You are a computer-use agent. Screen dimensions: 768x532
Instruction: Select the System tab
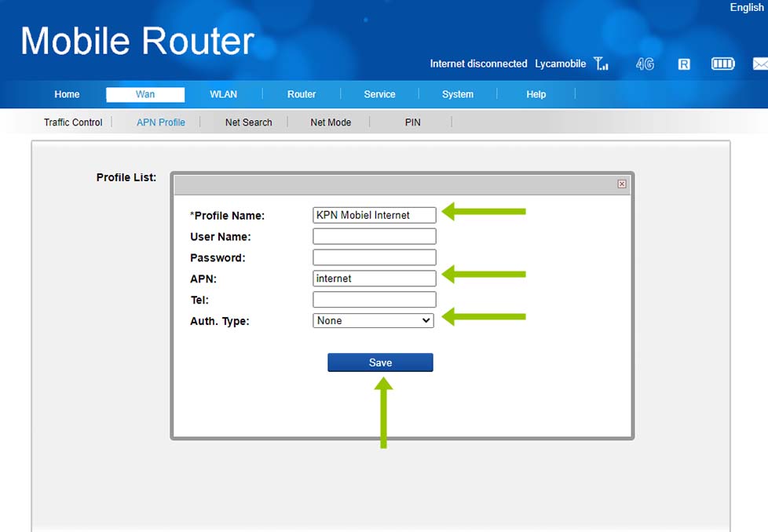click(x=457, y=94)
